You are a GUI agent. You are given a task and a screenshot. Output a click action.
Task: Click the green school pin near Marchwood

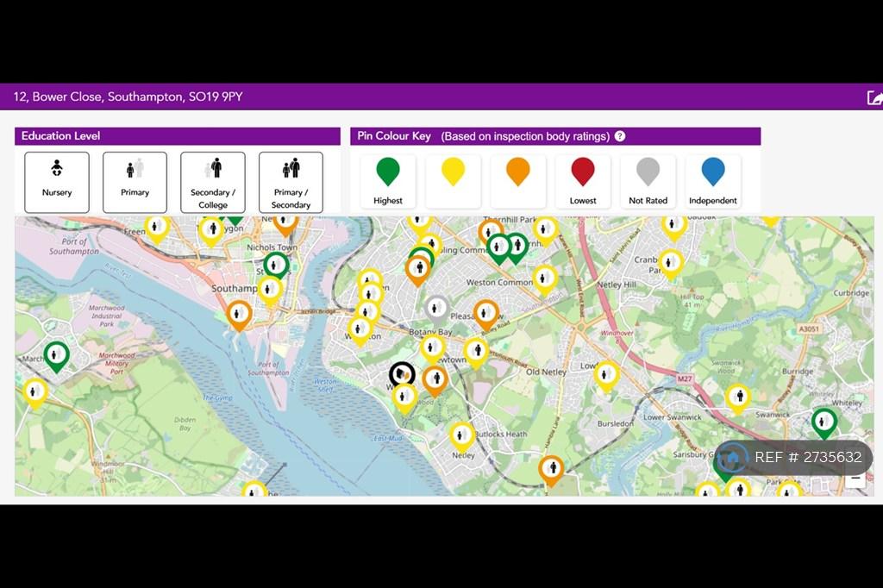point(56,357)
